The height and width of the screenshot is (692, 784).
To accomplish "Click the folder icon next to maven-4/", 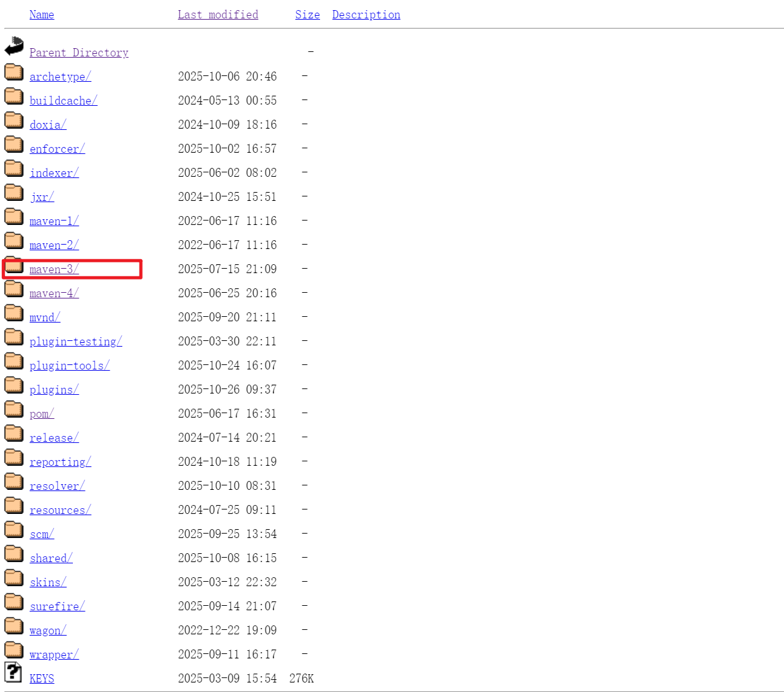I will [14, 288].
